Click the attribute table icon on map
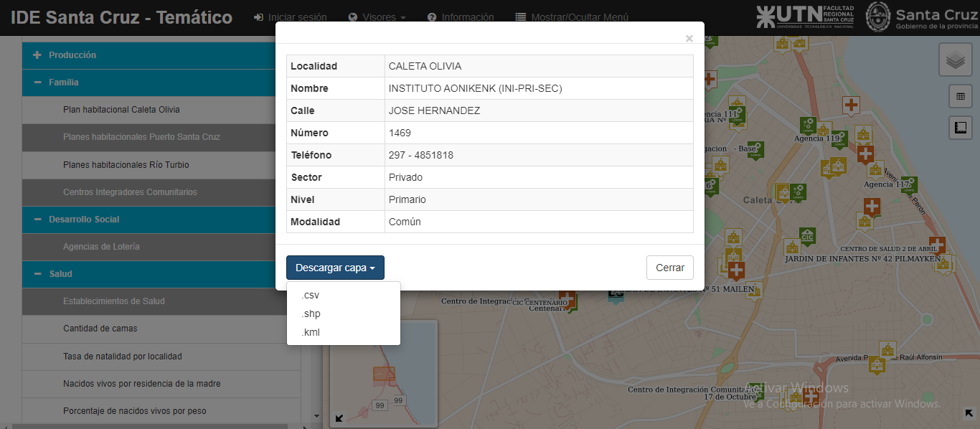This screenshot has height=429, width=980. 960,96
